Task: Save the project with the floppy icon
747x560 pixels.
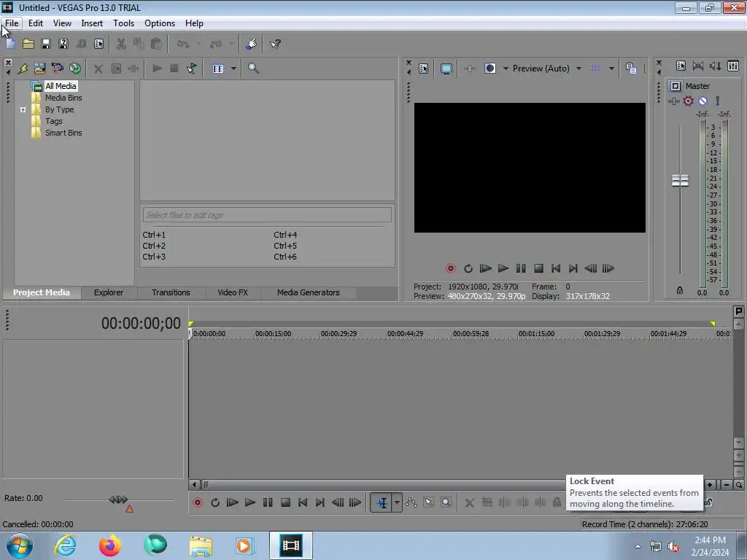Action: [x=46, y=44]
